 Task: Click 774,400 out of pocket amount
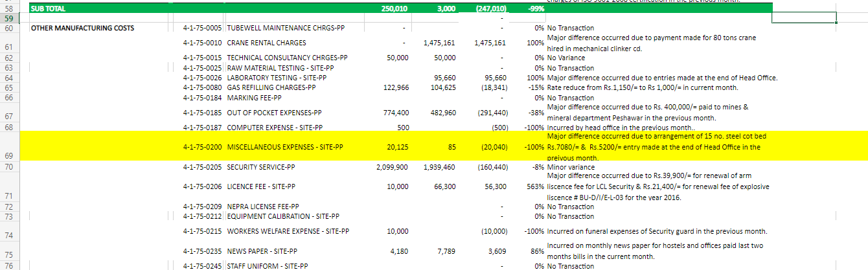click(396, 113)
